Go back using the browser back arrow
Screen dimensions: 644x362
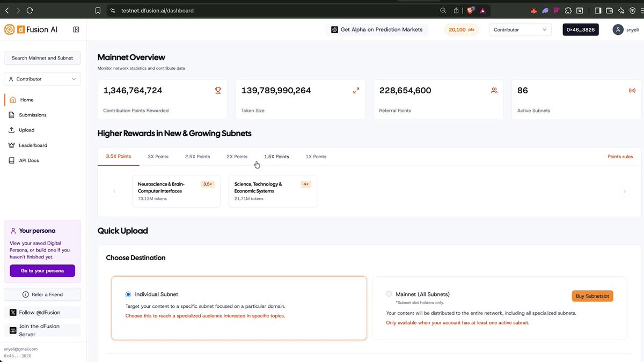(7, 10)
